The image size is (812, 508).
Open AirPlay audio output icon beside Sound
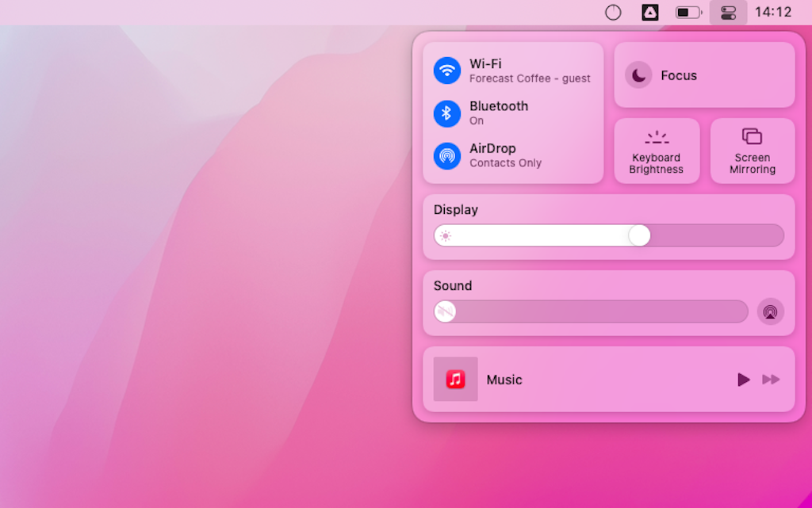770,311
